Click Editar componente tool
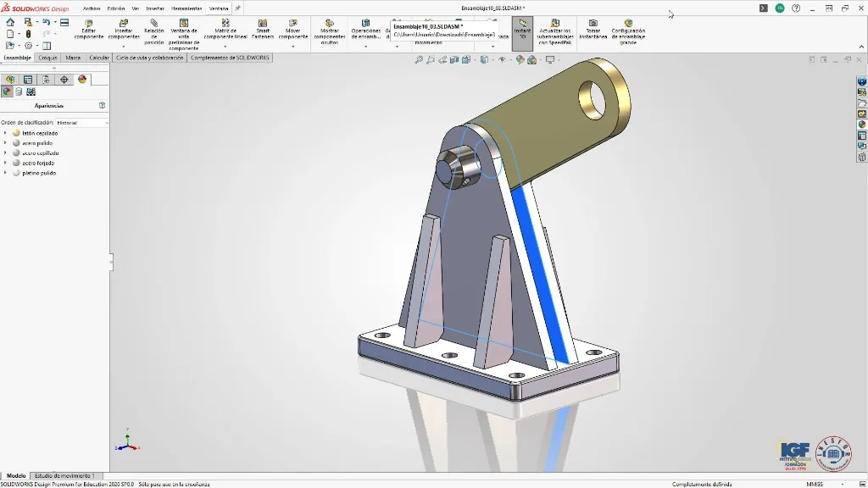Screen dimensions: 868x488 [88, 30]
